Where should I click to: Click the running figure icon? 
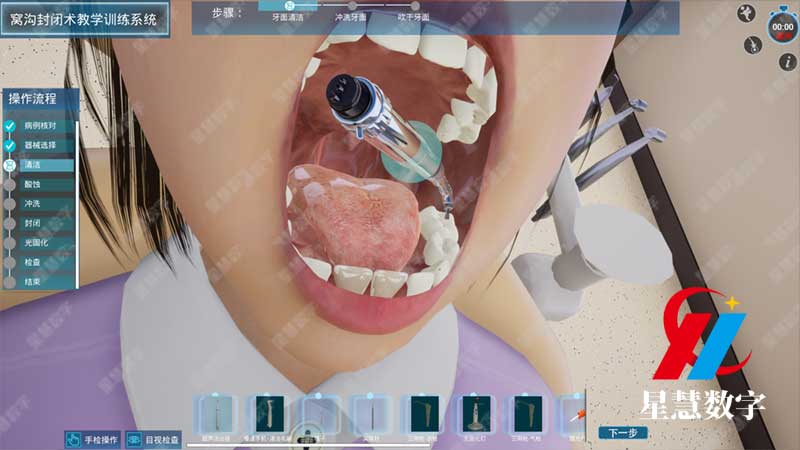[745, 13]
